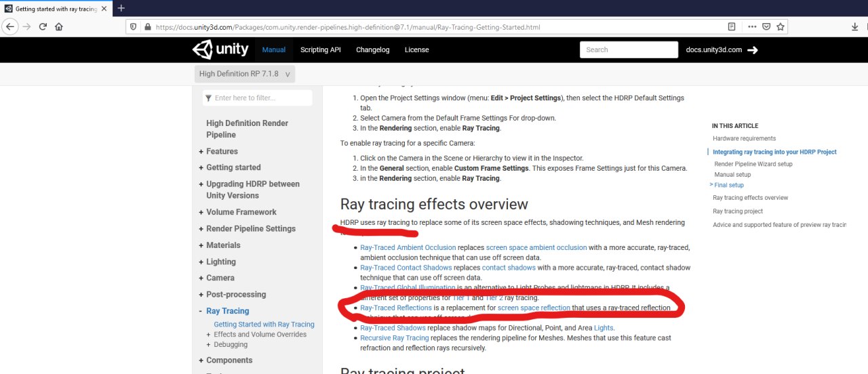Open screen space reflection link

534,308
